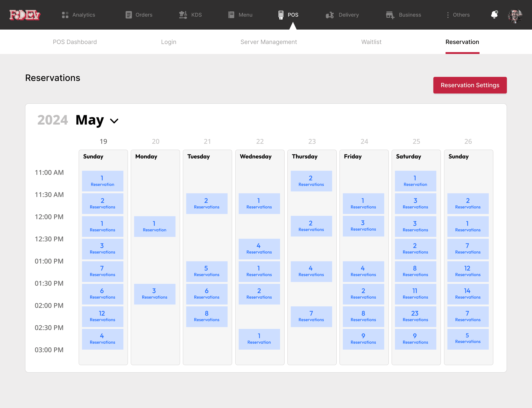Click the KDS kitchen icon
This screenshot has width=532, height=408.
coord(183,15)
